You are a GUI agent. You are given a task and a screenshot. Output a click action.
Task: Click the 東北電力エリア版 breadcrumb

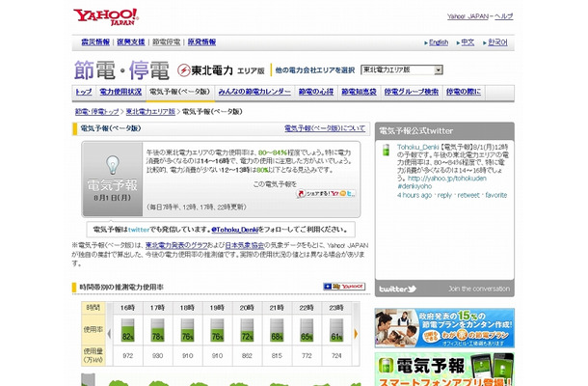click(150, 112)
